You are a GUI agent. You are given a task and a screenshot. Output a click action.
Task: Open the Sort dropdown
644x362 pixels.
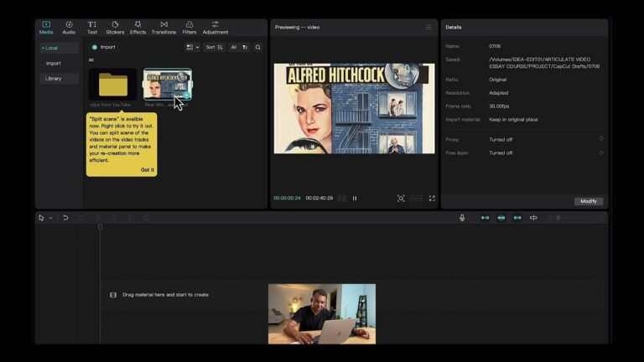[214, 47]
